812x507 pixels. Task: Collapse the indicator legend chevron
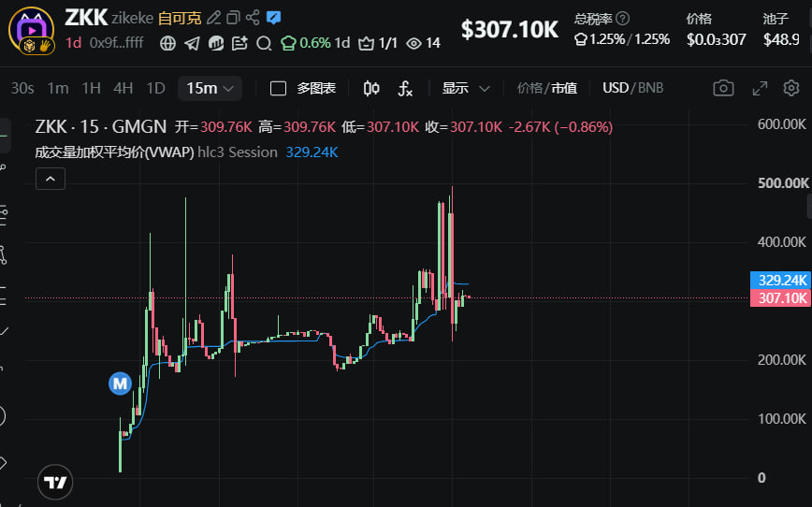click(x=51, y=179)
